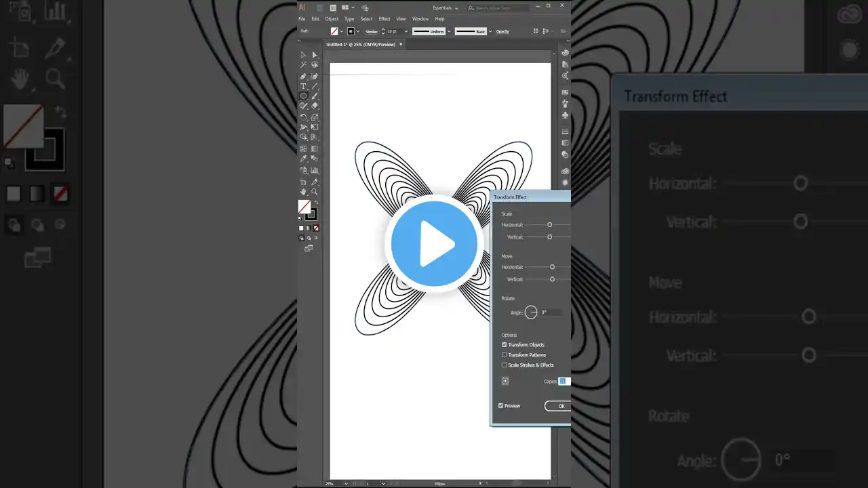
Task: Open the Symbols panel icon
Action: 565,115
